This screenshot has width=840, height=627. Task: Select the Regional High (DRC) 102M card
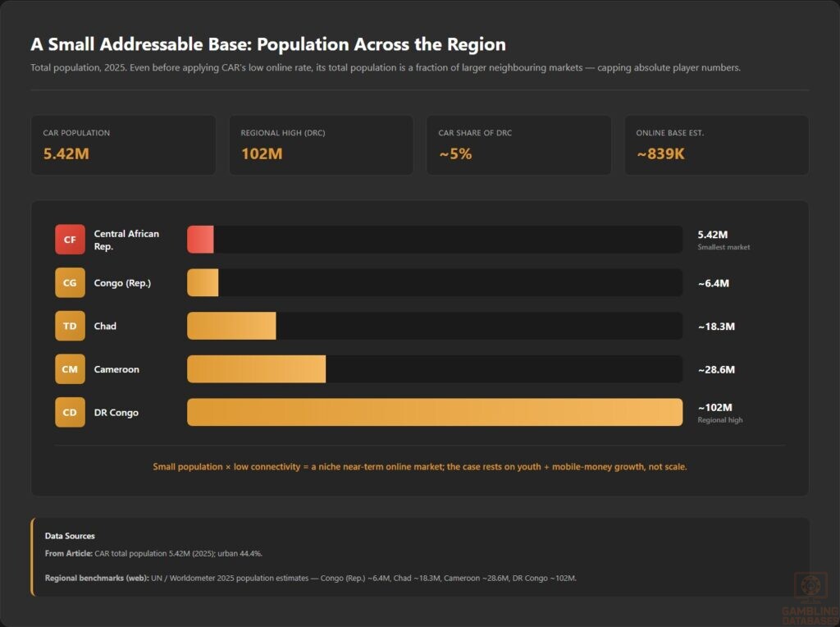point(322,145)
